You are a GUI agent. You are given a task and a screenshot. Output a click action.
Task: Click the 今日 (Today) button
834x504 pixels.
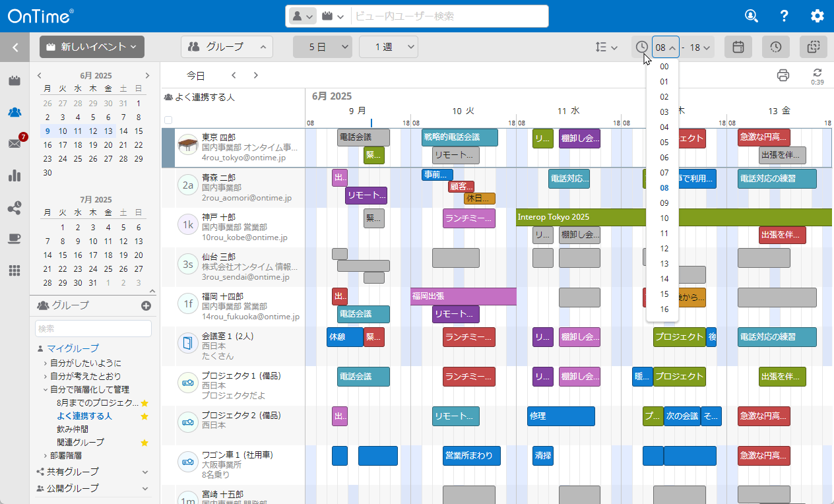[196, 75]
